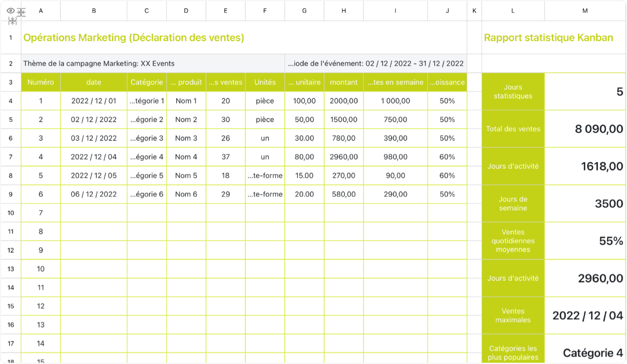Select column I header

tap(395, 11)
